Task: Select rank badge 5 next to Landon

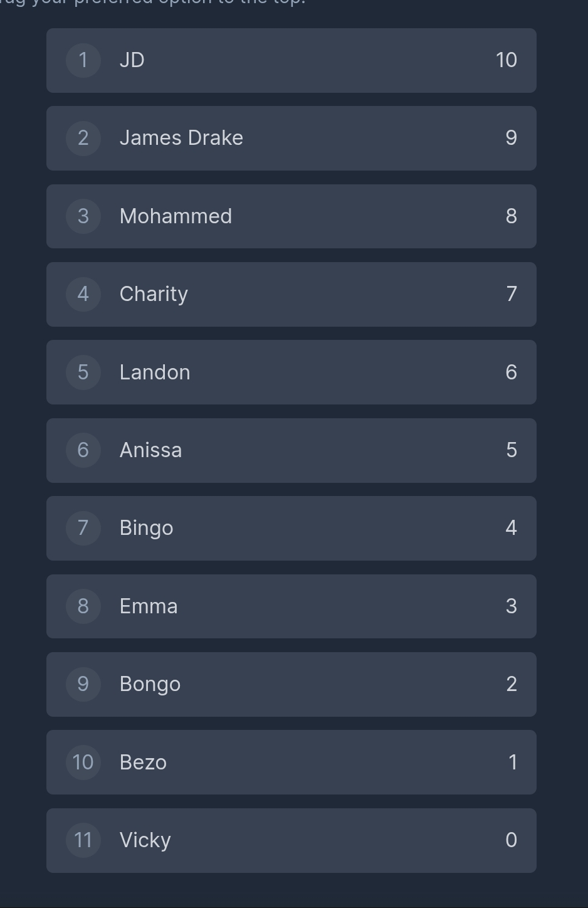Action: pos(83,372)
